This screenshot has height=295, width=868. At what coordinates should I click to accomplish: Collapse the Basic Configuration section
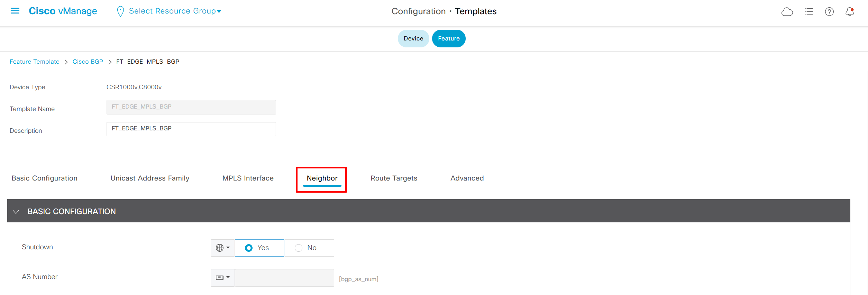[16, 211]
